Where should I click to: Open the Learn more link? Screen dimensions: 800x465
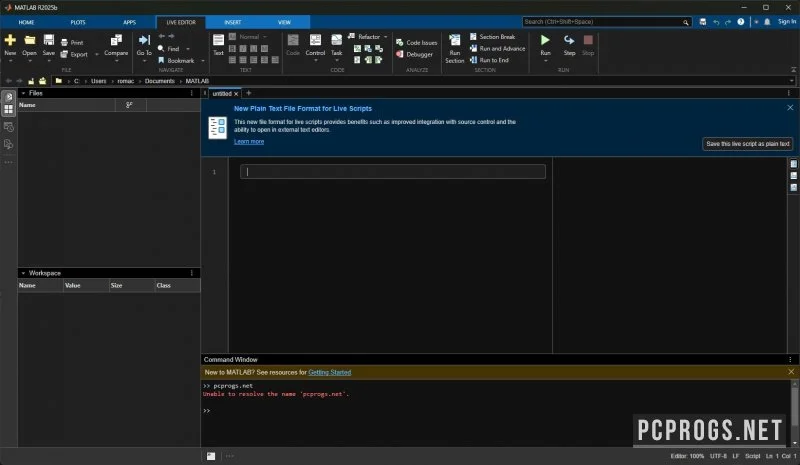click(249, 142)
